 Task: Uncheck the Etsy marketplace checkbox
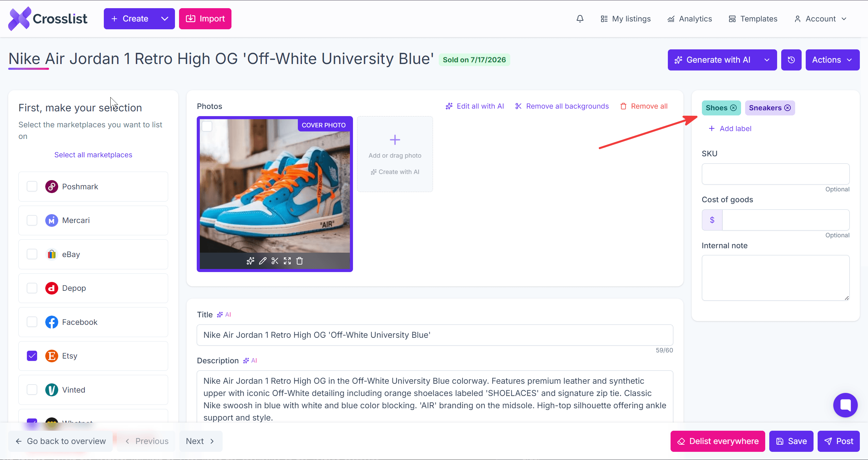coord(32,356)
